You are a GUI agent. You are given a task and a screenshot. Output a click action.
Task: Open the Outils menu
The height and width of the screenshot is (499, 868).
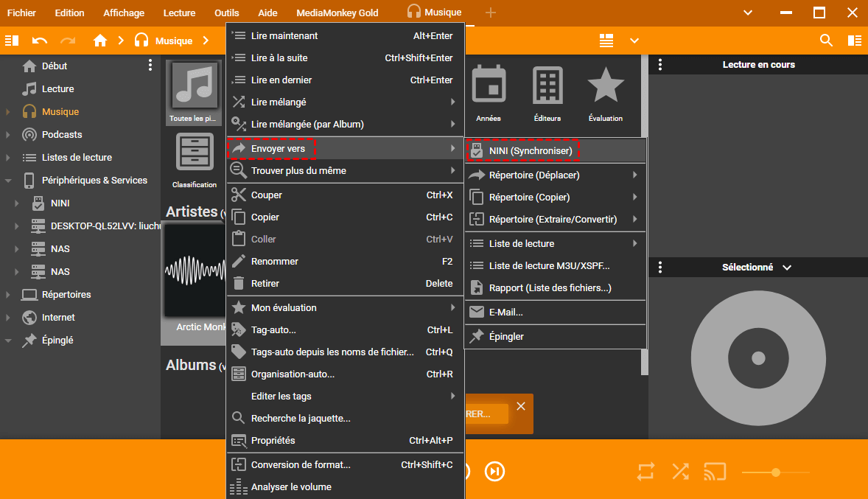[x=226, y=13]
